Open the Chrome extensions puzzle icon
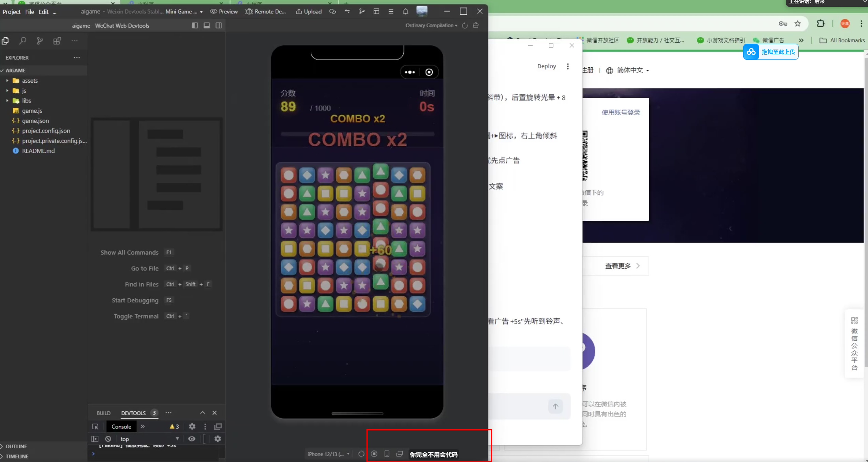This screenshot has height=462, width=868. 820,23
